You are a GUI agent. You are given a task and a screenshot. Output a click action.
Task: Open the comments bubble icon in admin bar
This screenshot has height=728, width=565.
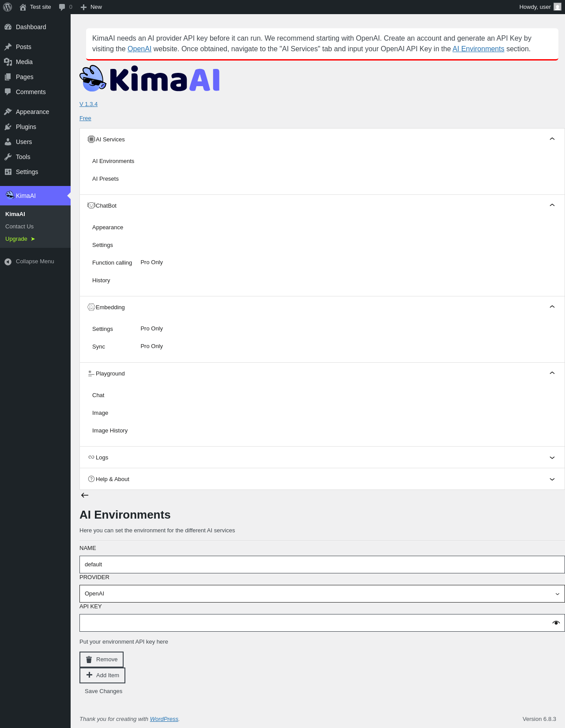pos(62,7)
